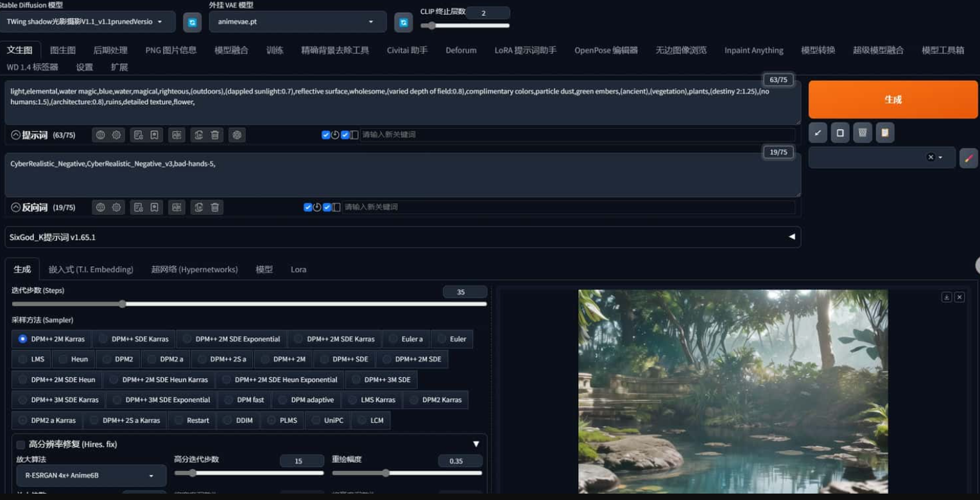Click the clipboard icon under the 生成 button
The height and width of the screenshot is (500, 980).
click(x=885, y=133)
